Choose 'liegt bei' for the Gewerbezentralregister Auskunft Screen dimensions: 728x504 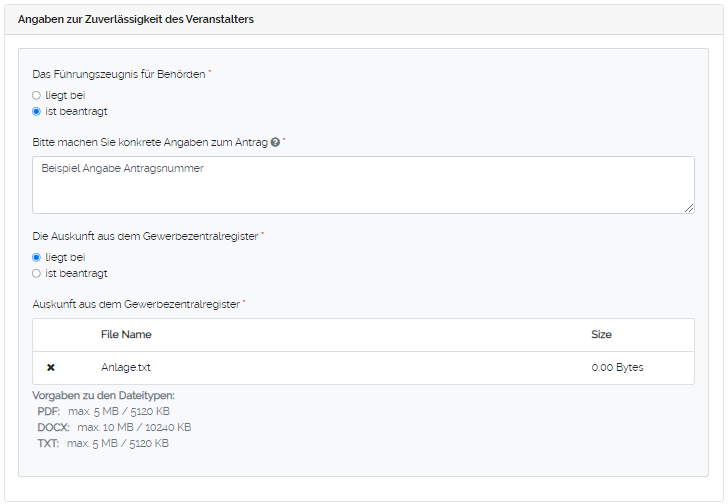[37, 257]
